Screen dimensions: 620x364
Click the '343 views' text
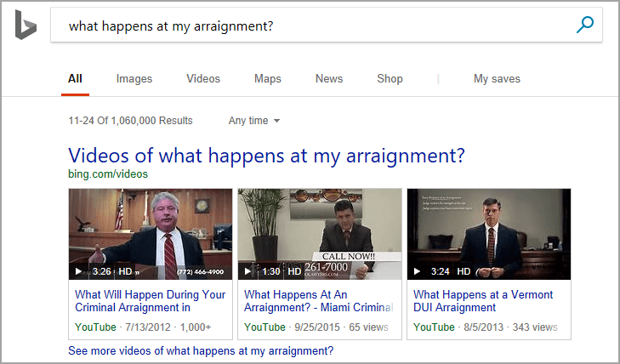[535, 327]
